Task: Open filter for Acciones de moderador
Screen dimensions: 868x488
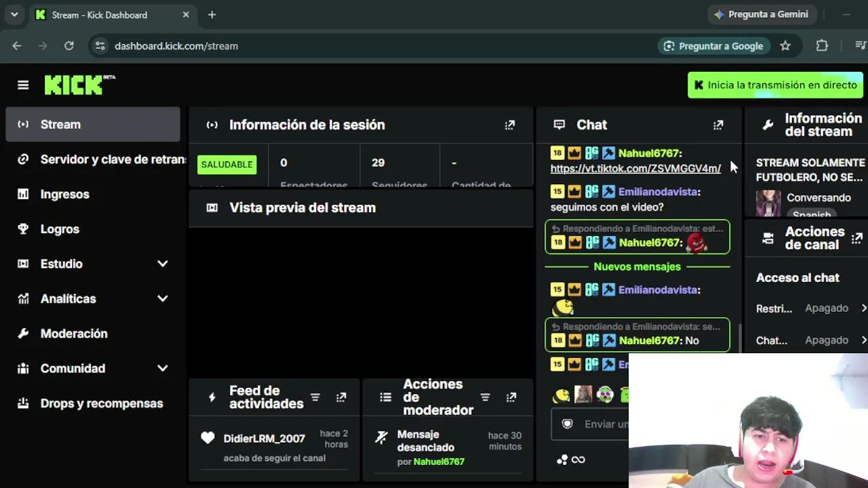Action: point(485,397)
